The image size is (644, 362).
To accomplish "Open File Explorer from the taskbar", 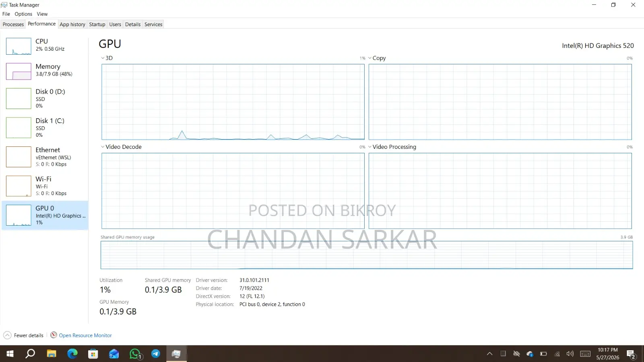I will tap(52, 354).
